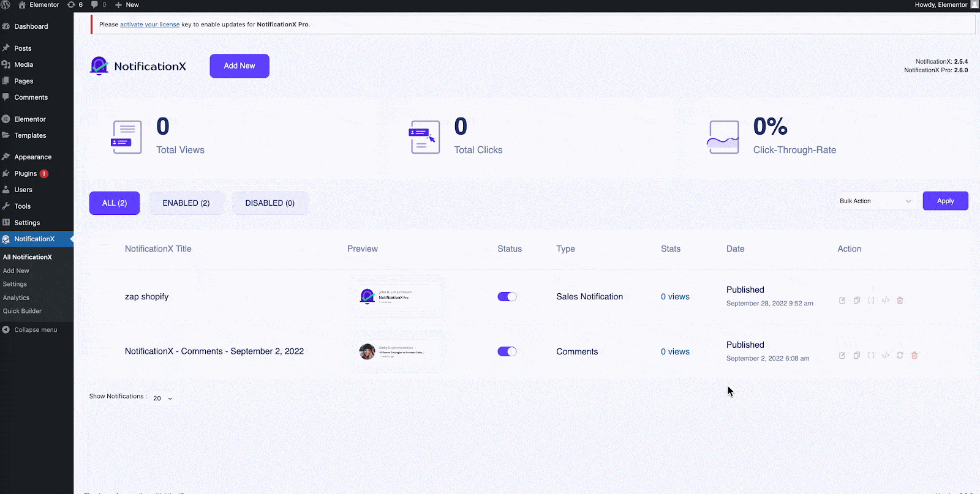Go to Pages in the sidebar

tap(23, 81)
